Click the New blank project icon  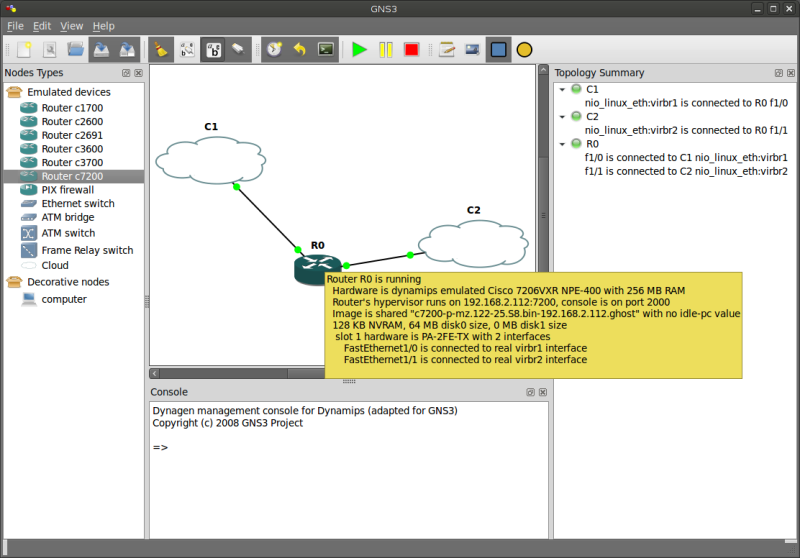pyautogui.click(x=24, y=49)
